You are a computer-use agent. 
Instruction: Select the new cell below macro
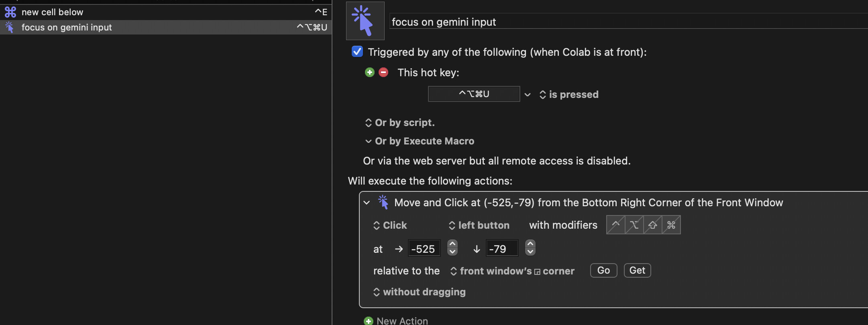pyautogui.click(x=166, y=12)
